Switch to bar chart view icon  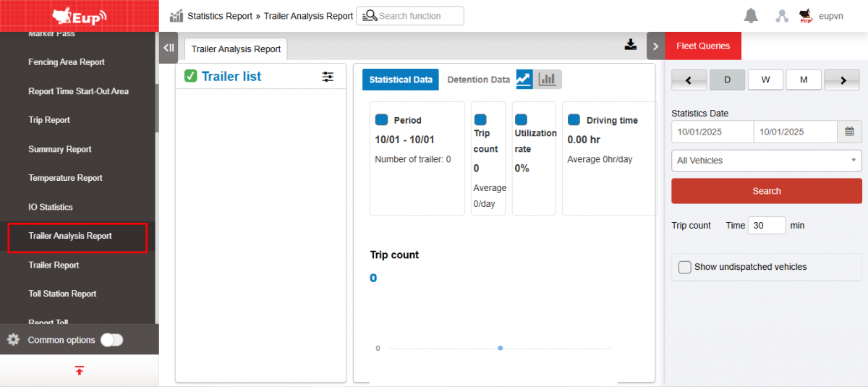coord(548,80)
